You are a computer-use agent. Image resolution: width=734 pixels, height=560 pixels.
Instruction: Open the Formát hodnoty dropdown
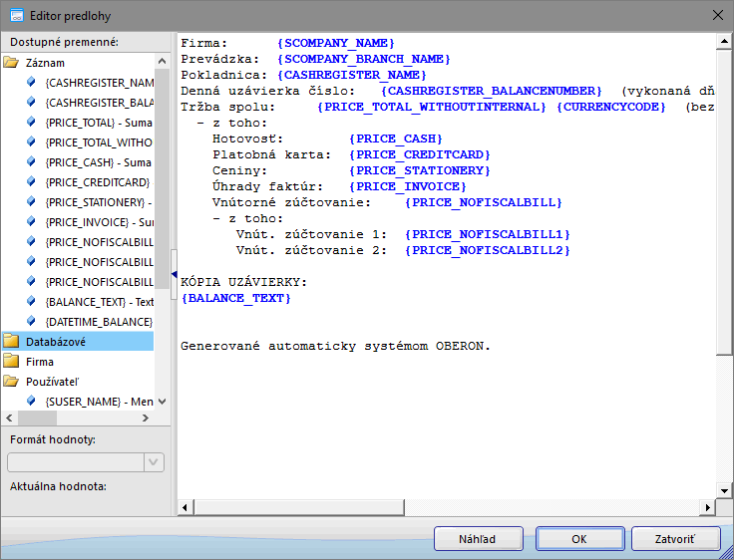pyautogui.click(x=154, y=462)
